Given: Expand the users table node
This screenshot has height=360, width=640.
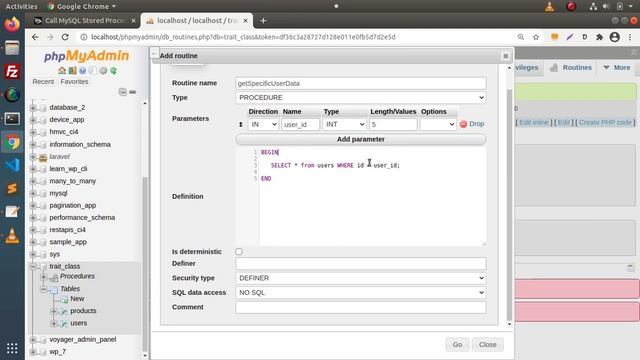Looking at the screenshot, I should 53,323.
